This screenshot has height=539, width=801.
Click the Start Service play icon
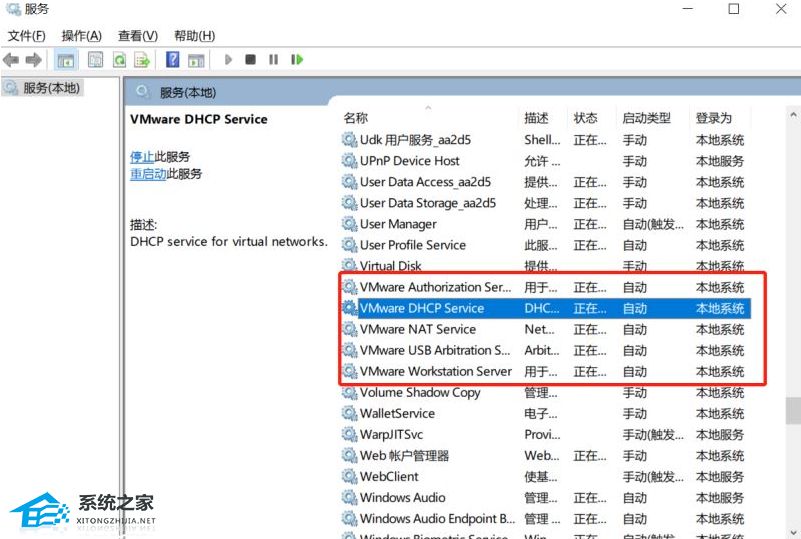228,60
